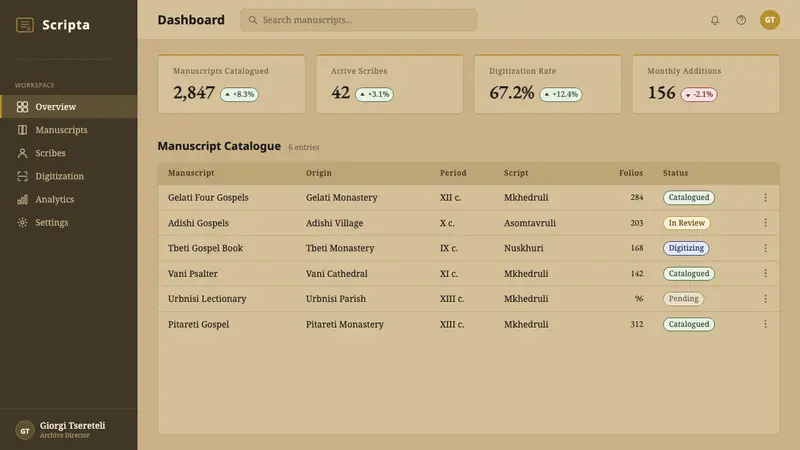Screen dimensions: 800x450
Task: Click the Monthly Additions card
Action: [x=706, y=84]
